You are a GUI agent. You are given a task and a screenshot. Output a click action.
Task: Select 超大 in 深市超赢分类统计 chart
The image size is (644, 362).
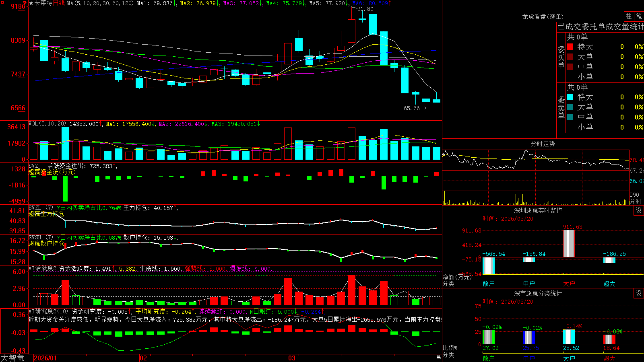tap(609, 358)
